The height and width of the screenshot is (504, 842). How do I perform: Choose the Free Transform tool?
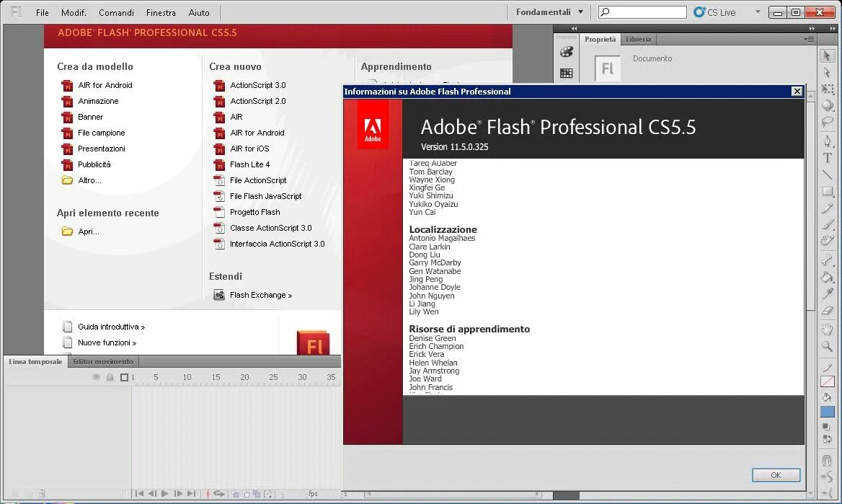[828, 89]
